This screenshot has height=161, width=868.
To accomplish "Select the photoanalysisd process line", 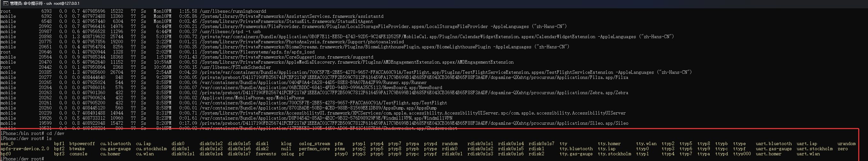I will [x=302, y=42].
